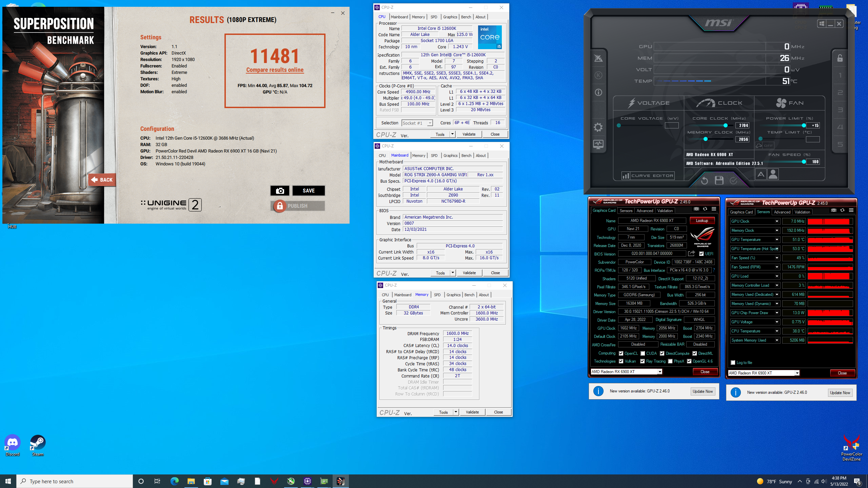This screenshot has height=488, width=868.
Task: Click Afterburner profile lock icon
Action: (840, 58)
